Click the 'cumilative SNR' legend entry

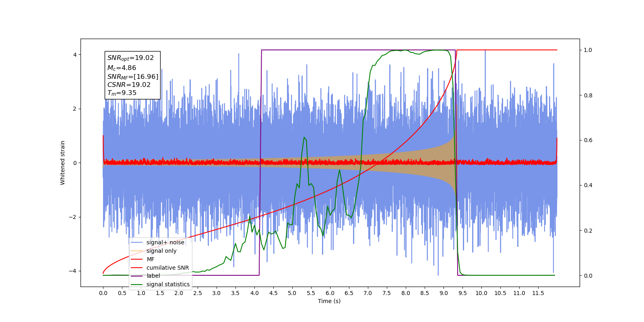[160, 268]
